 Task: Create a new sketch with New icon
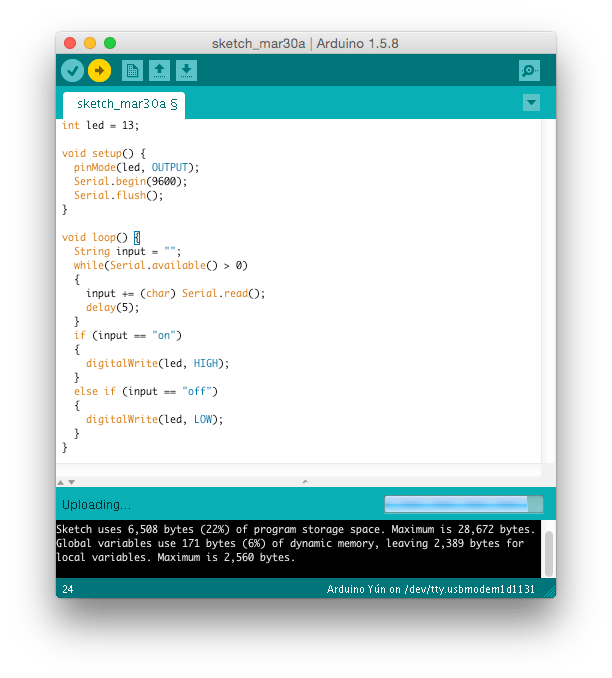[132, 70]
